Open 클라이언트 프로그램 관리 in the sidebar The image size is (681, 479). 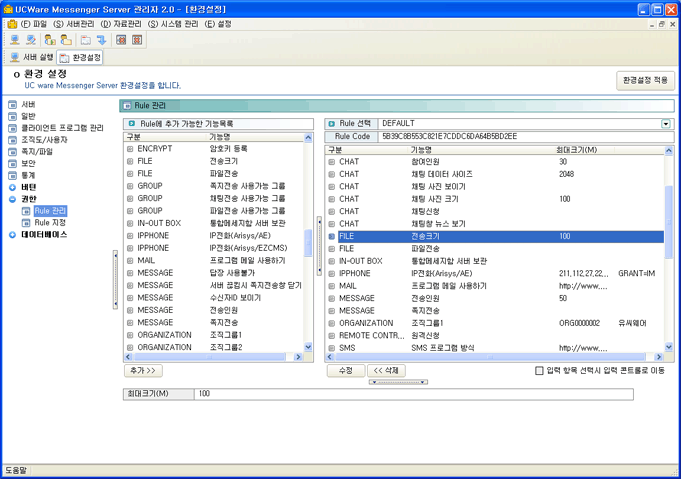[62, 128]
